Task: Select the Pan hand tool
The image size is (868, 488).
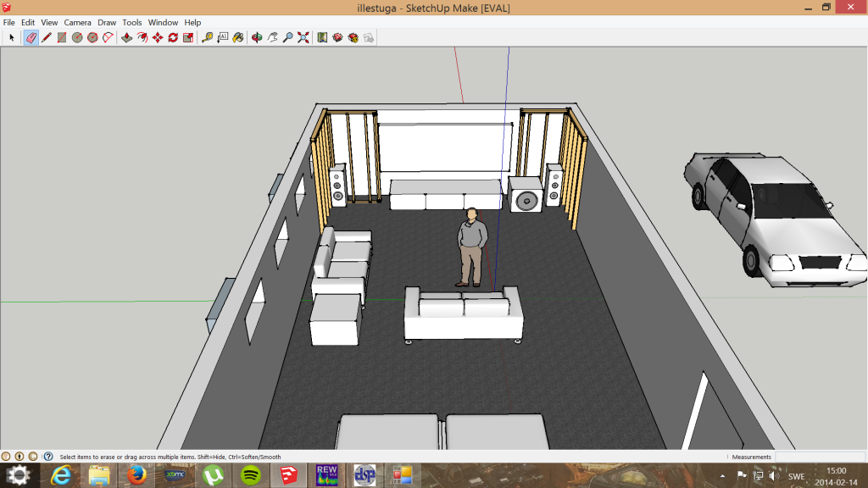Action: pos(272,37)
